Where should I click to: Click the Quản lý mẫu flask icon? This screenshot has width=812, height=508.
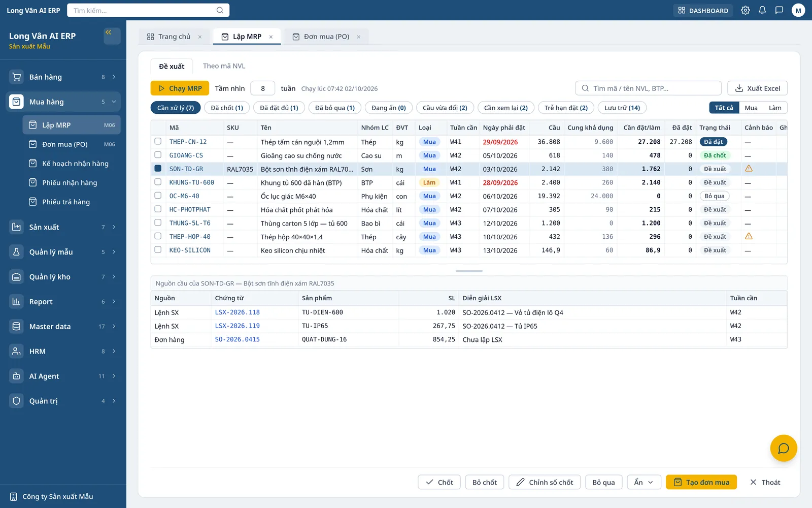point(17,252)
